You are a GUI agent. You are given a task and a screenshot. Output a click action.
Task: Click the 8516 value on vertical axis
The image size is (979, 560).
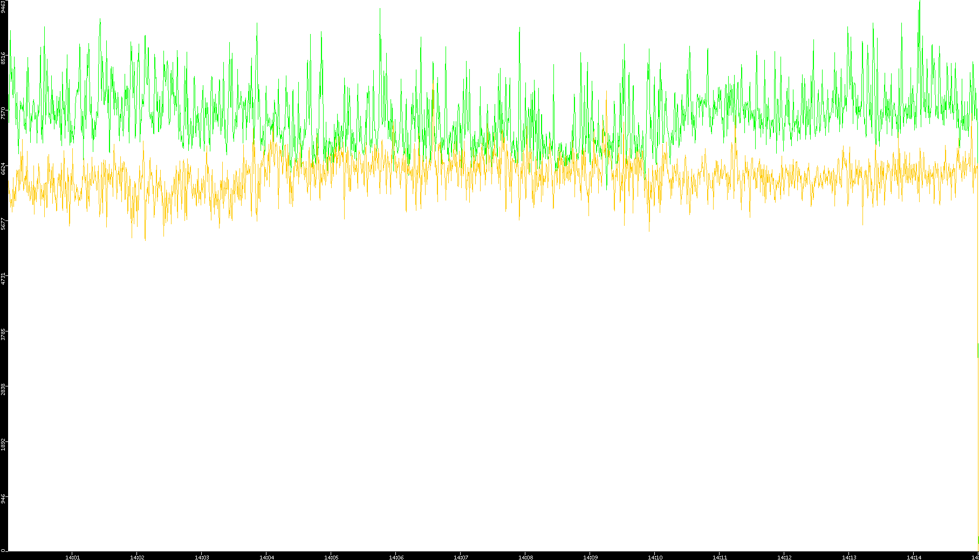click(x=4, y=58)
